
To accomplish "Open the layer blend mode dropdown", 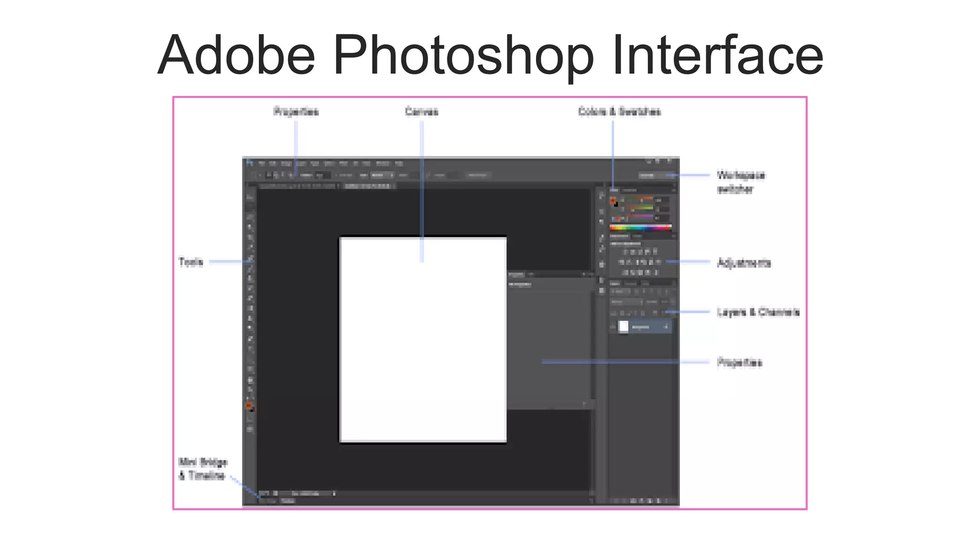I will pos(626,302).
